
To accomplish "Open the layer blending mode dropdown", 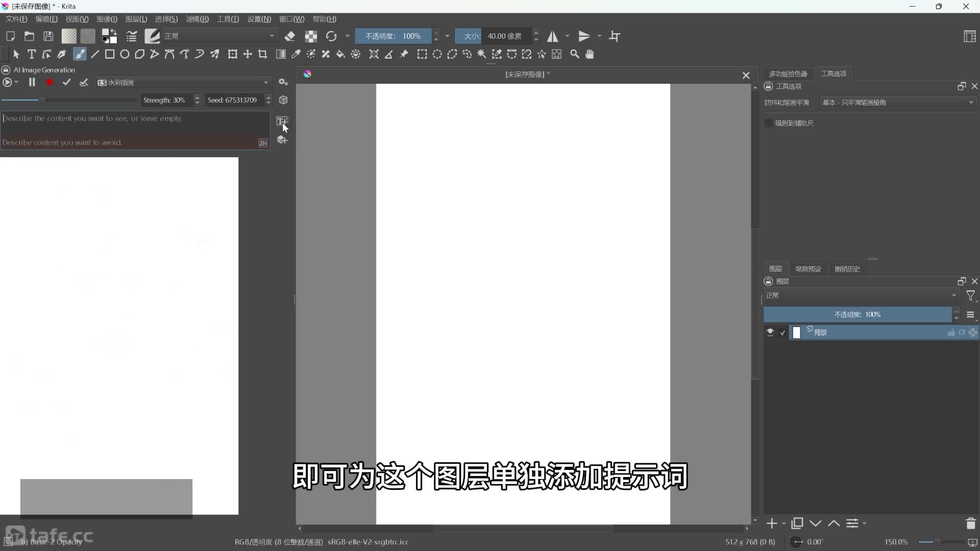I will [x=861, y=295].
